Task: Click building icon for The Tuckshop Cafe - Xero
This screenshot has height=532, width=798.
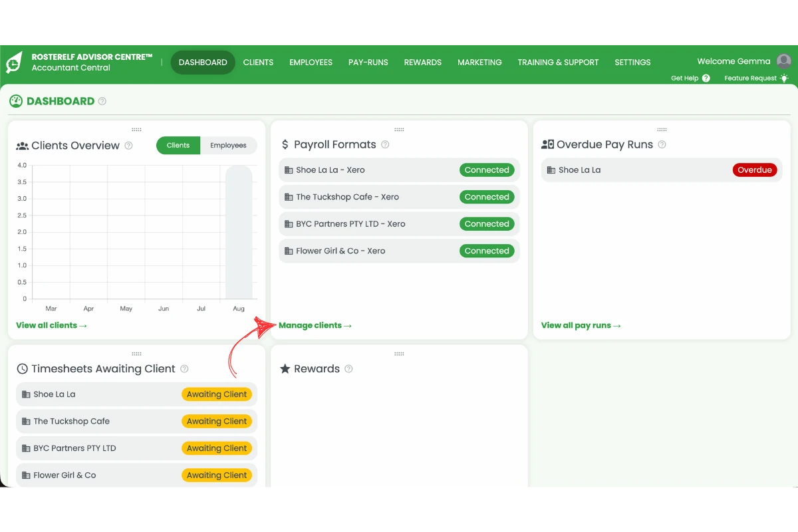Action: pyautogui.click(x=289, y=198)
